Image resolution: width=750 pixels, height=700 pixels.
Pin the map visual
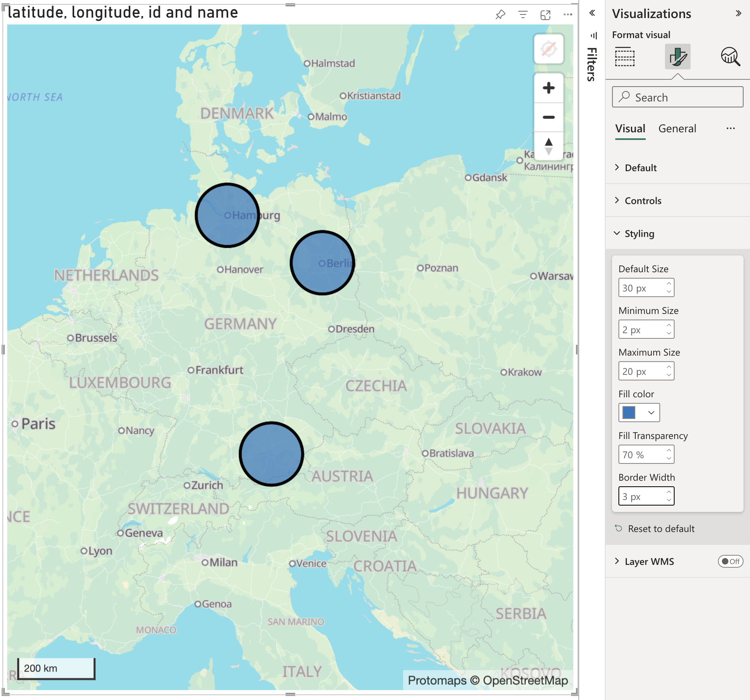[x=500, y=15]
